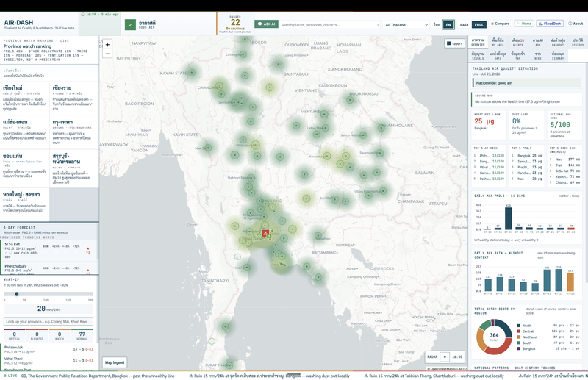Select the กรุงเทพฯ city card
This screenshot has width=588, height=380.
[x=74, y=132]
